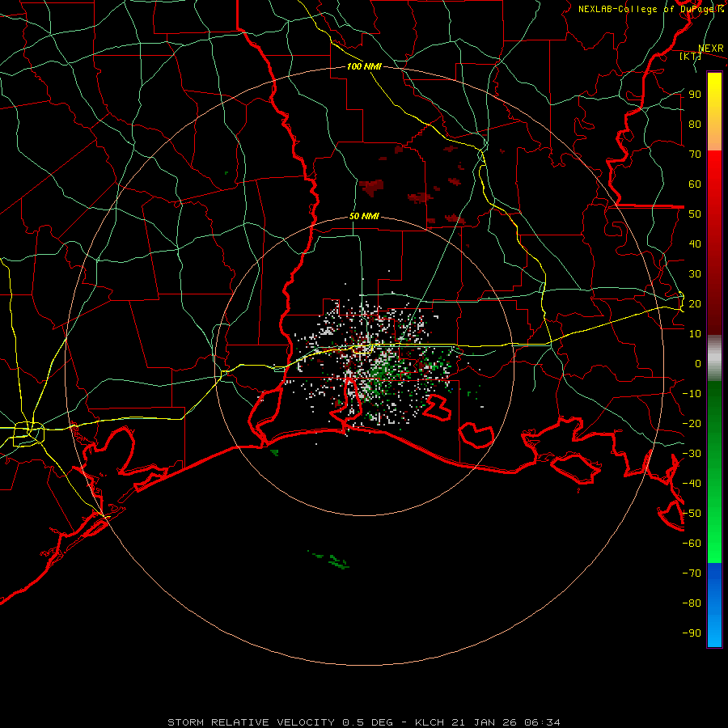Select the 20 value on velocity scale

[x=695, y=303]
